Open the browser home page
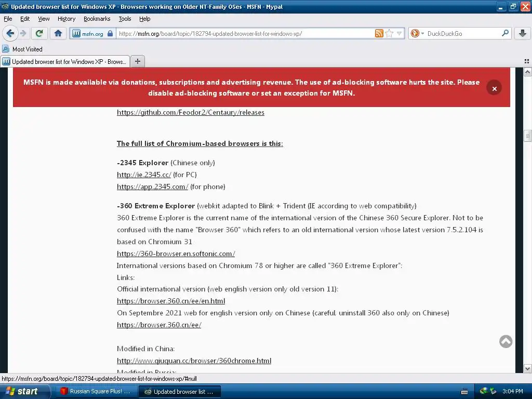 tap(58, 33)
